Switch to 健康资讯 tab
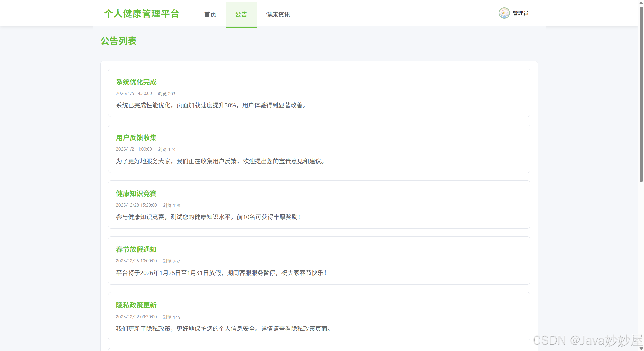 tap(278, 14)
